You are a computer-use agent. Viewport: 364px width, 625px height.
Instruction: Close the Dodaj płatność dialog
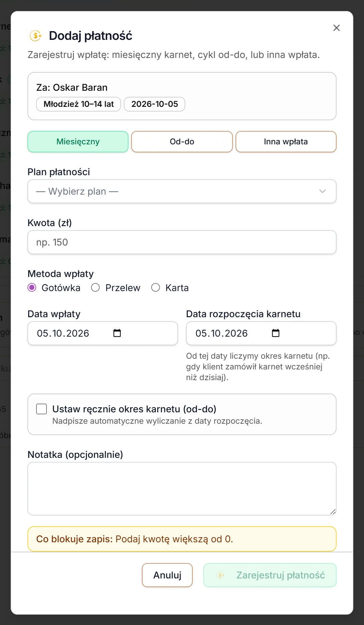tap(337, 28)
